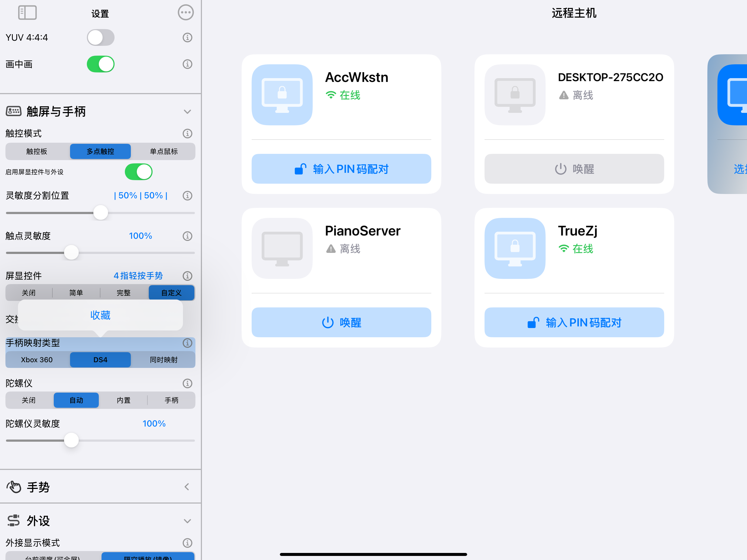Click the TrueZj host computer icon
The width and height of the screenshot is (747, 560).
coord(515,249)
